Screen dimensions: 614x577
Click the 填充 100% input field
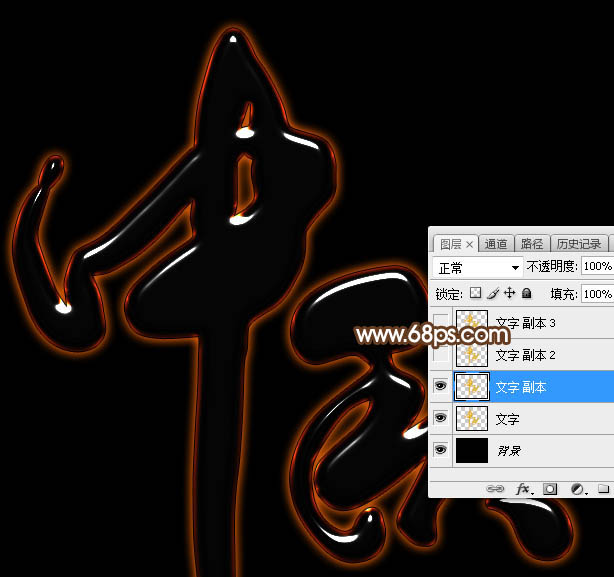click(x=598, y=294)
